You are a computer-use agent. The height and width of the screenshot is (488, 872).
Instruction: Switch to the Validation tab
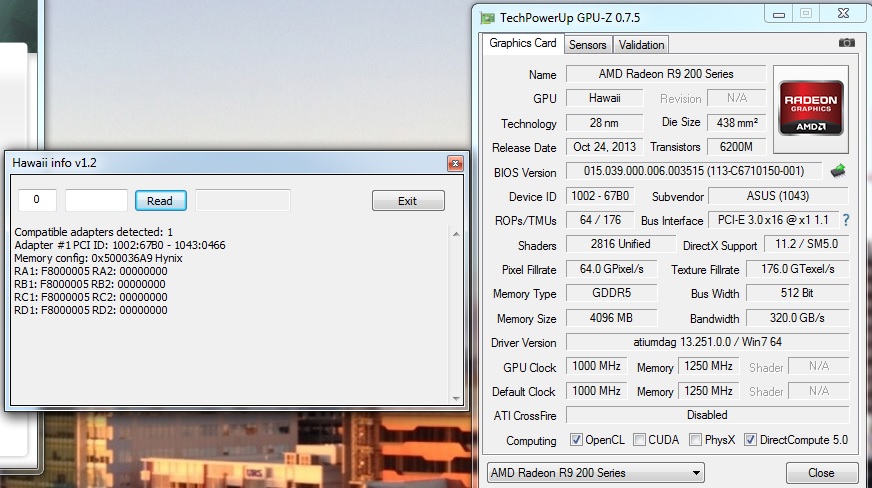tap(641, 44)
